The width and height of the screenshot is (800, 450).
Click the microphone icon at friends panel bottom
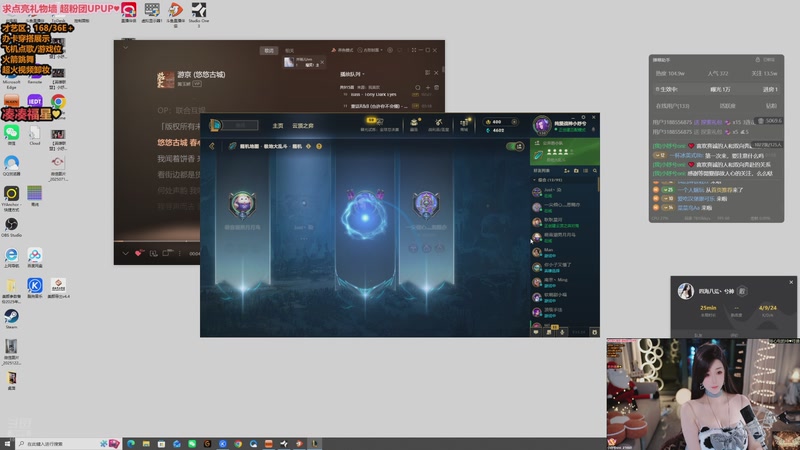(x=562, y=332)
